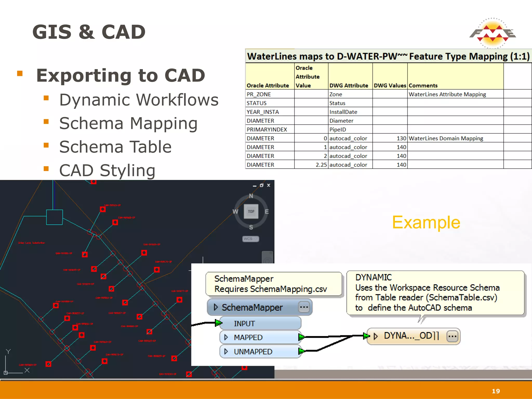
Task: Select 'WaterLines Domain Mapping' comment cell
Action: pos(456,138)
